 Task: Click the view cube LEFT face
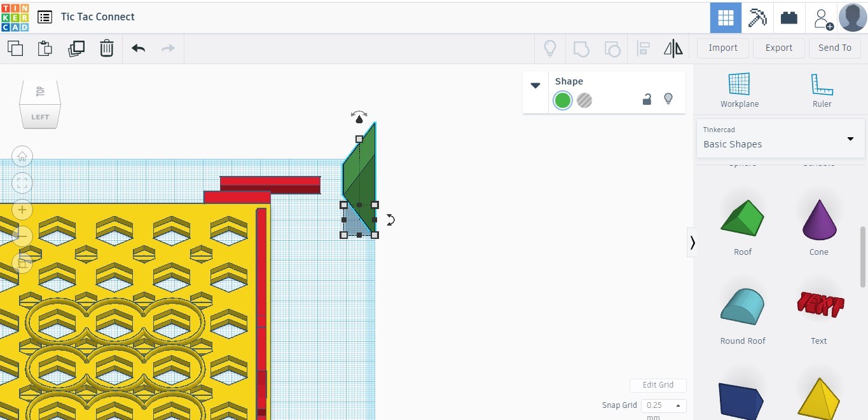[x=39, y=117]
